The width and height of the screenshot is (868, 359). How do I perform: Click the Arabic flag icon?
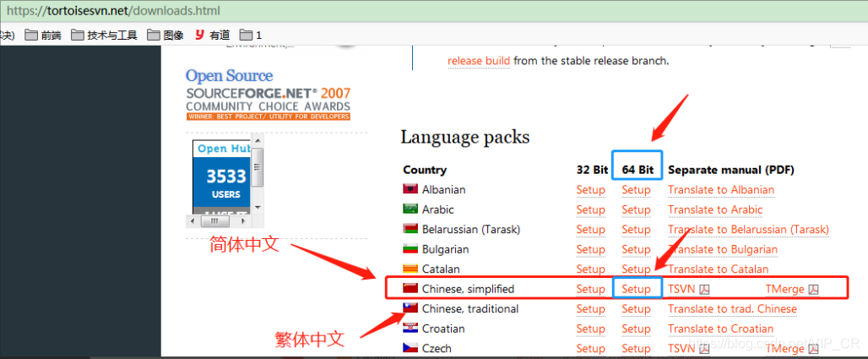(410, 209)
